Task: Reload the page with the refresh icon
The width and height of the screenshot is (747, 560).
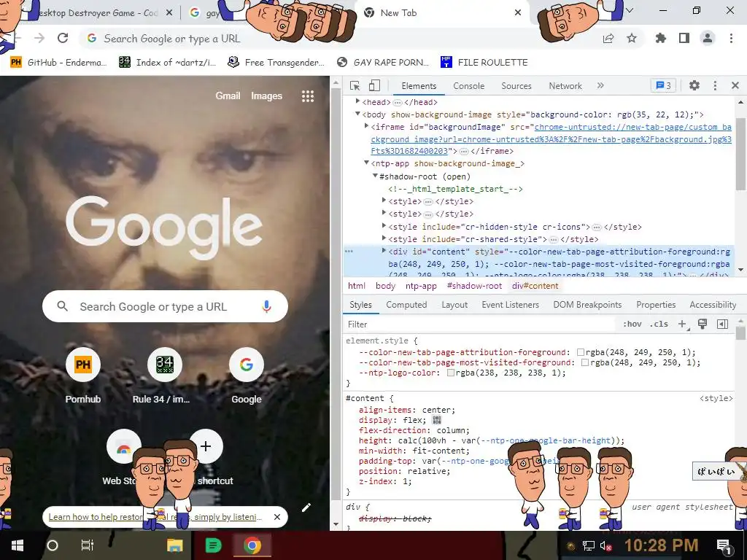Action: [x=63, y=38]
